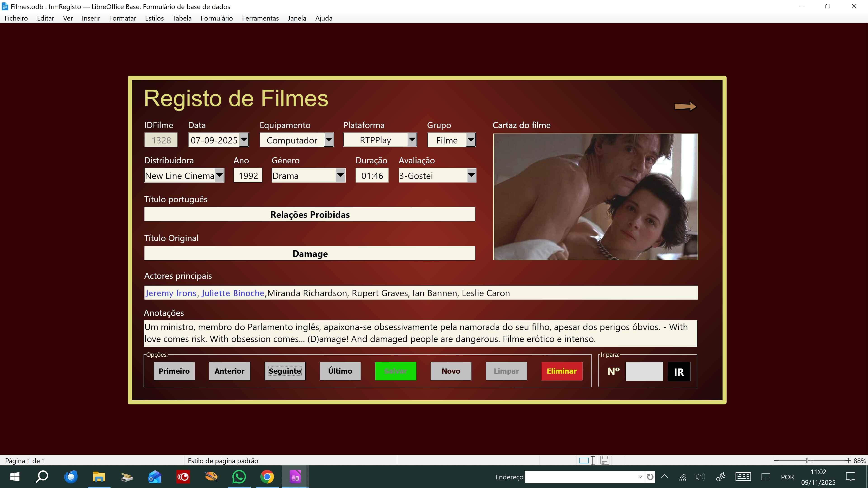868x488 pixels.
Task: Expand the Equipamento combo box
Action: (328, 140)
